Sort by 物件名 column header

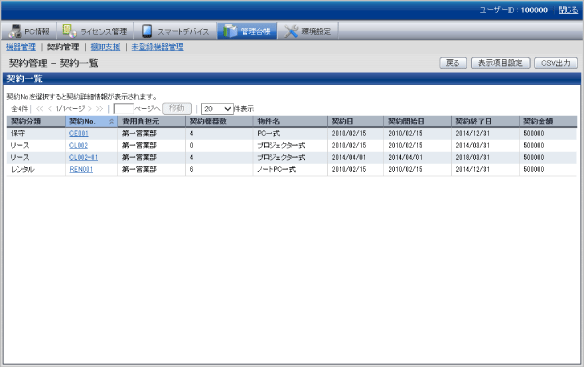[290, 121]
